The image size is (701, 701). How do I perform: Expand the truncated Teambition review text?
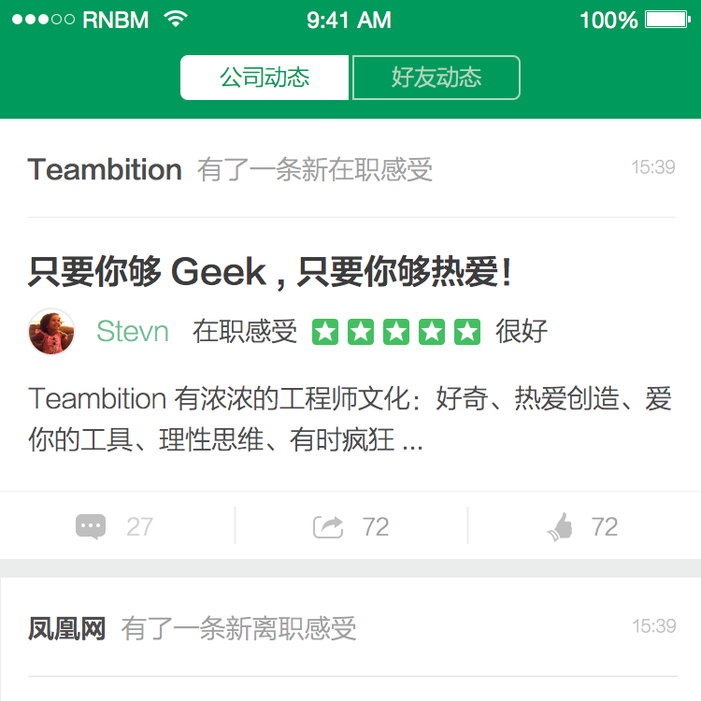point(350,419)
